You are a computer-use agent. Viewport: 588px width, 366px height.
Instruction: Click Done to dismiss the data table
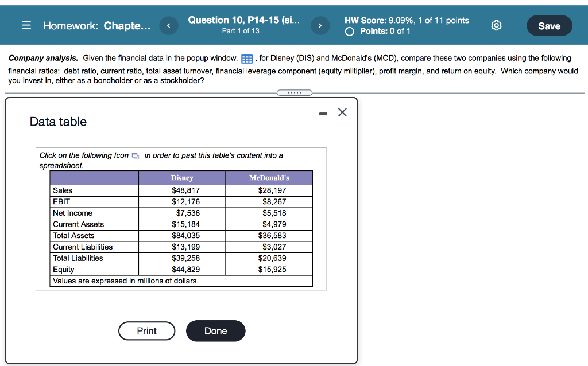click(215, 331)
